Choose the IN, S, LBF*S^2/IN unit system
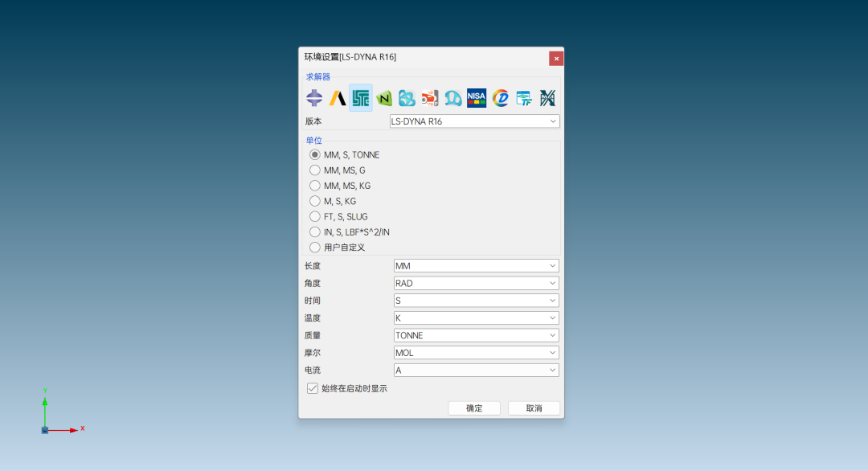The image size is (868, 471). coord(315,232)
